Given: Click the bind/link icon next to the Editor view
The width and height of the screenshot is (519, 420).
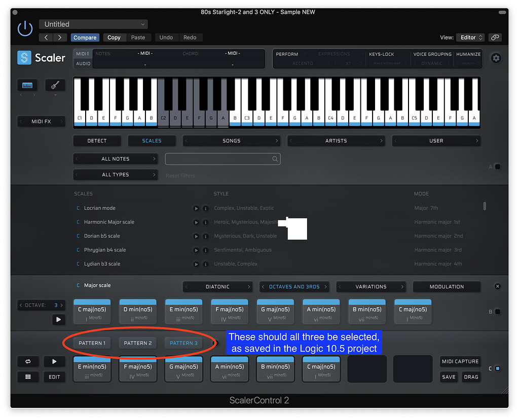Looking at the screenshot, I should coord(495,37).
